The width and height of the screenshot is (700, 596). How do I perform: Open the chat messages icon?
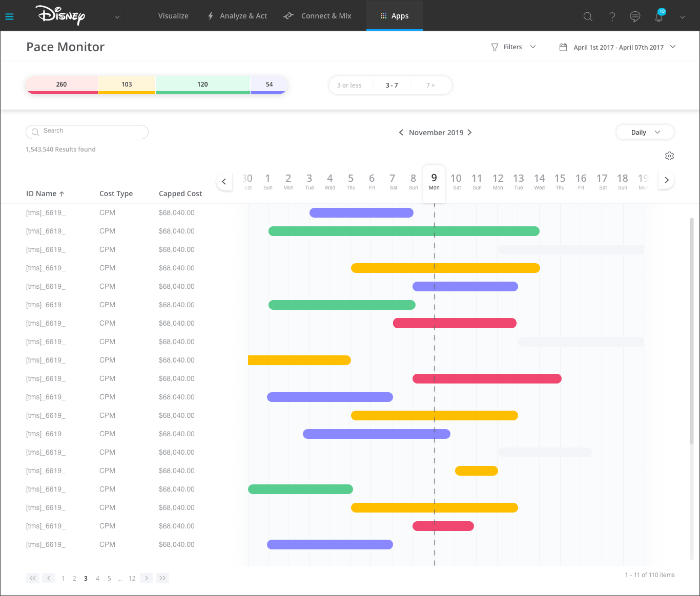[635, 16]
